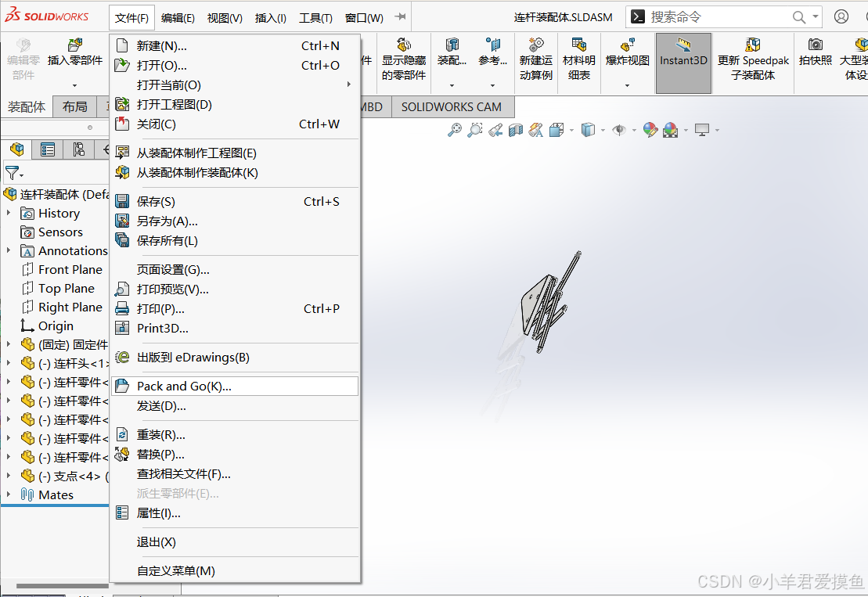Screen dimensions: 868x597
Task: Open ConfigurationManager tab icon
Action: (x=78, y=149)
